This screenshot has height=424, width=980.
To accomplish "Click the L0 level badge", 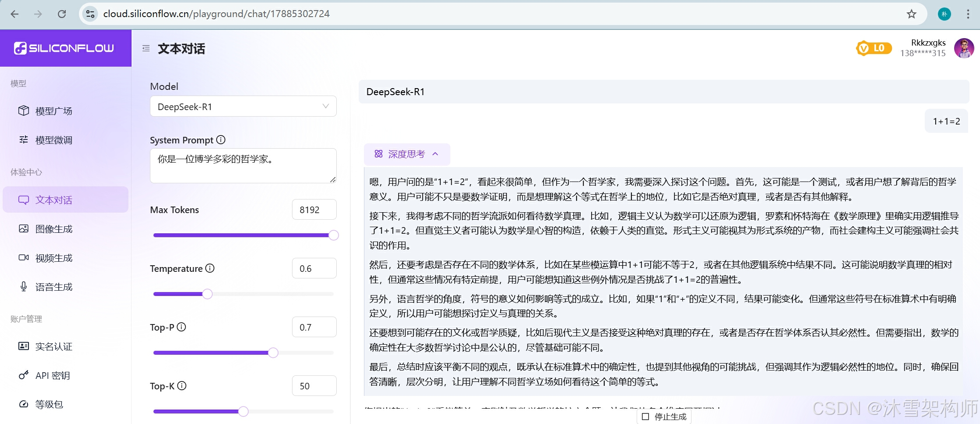I will pos(874,48).
